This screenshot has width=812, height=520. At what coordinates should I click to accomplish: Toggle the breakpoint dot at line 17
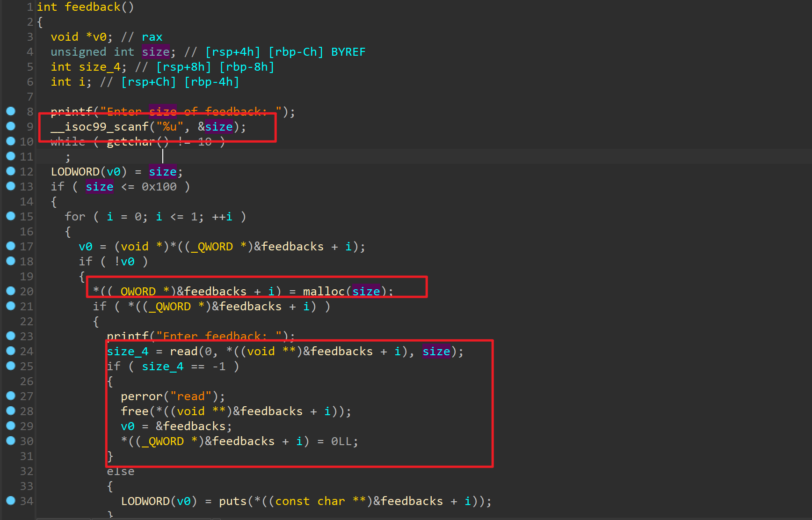pyautogui.click(x=11, y=246)
